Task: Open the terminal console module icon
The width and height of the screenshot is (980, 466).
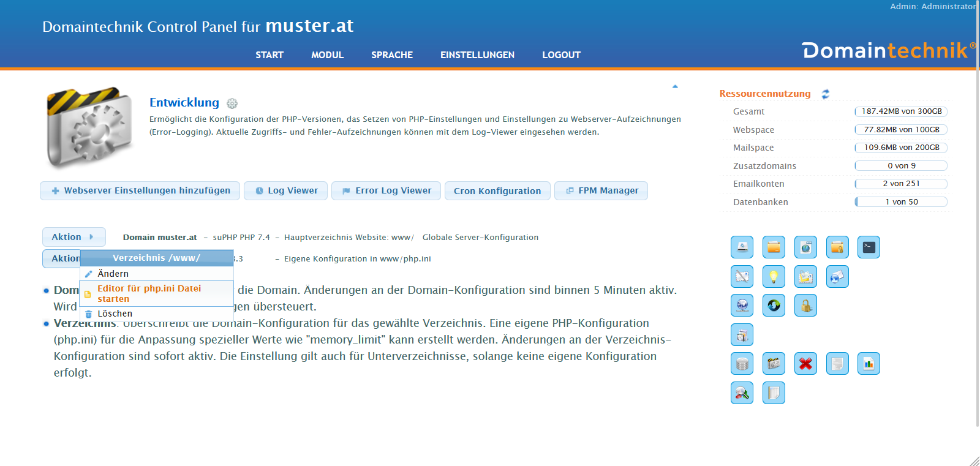Action: tap(869, 247)
